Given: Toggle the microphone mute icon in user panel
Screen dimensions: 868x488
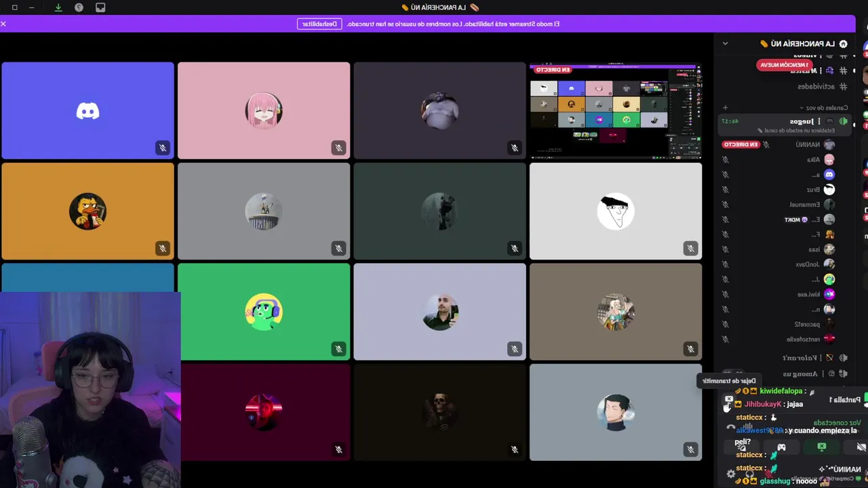Looking at the screenshot, I should coord(768,474).
